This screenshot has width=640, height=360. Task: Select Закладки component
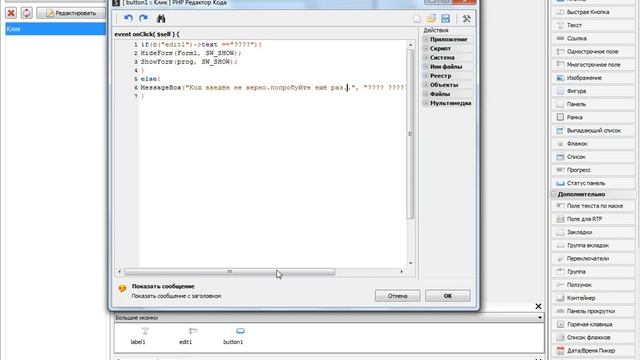click(593, 232)
